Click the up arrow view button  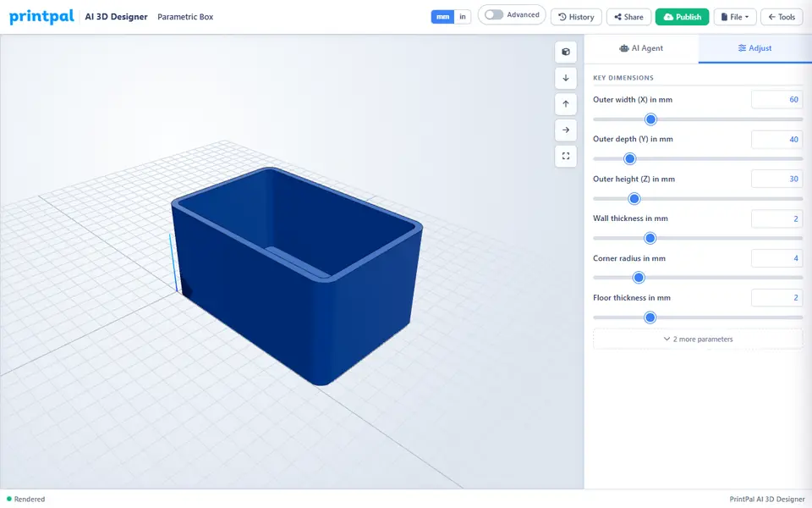[x=566, y=103]
